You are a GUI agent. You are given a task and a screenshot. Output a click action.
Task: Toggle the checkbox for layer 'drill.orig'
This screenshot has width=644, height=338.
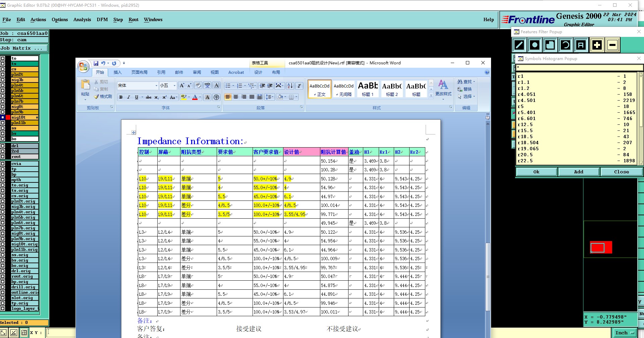pos(3,287)
